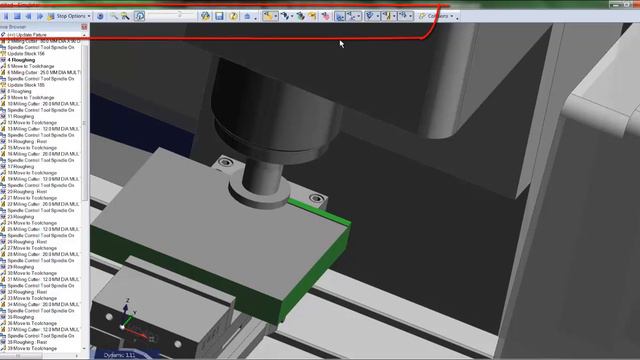Screen dimensions: 640x360
Task: Select '10 Milling Cutter : 20.0 MM DIA' entry
Action: point(43,104)
